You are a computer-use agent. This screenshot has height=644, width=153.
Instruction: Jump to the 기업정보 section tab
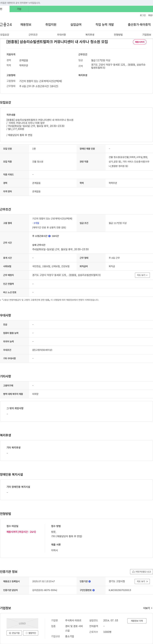[147, 35]
